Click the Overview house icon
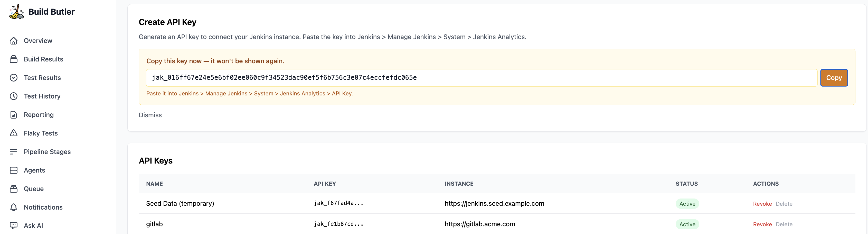The image size is (868, 234). 13,41
